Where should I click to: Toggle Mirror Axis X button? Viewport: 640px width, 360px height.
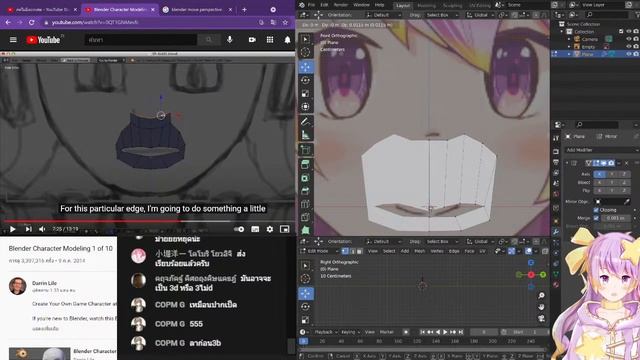[599, 174]
